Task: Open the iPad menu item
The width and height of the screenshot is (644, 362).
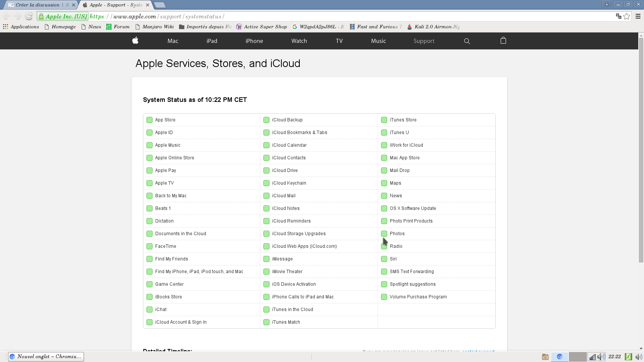Action: 212,41
